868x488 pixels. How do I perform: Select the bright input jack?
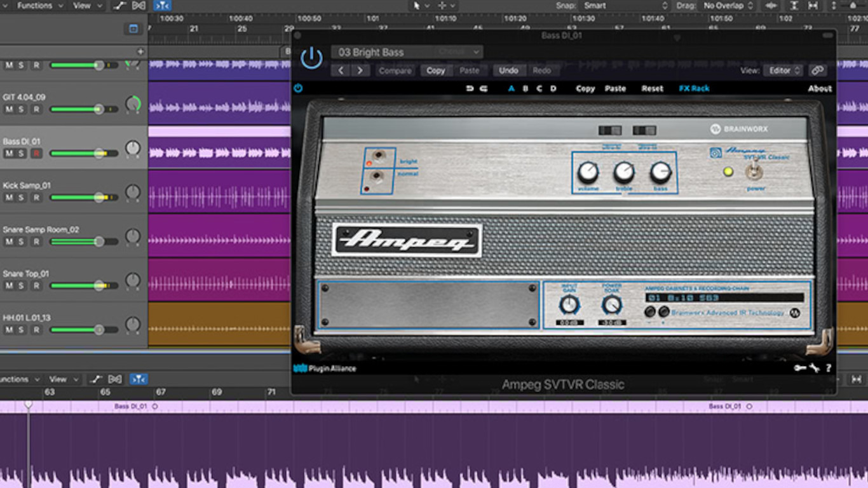[x=379, y=156]
